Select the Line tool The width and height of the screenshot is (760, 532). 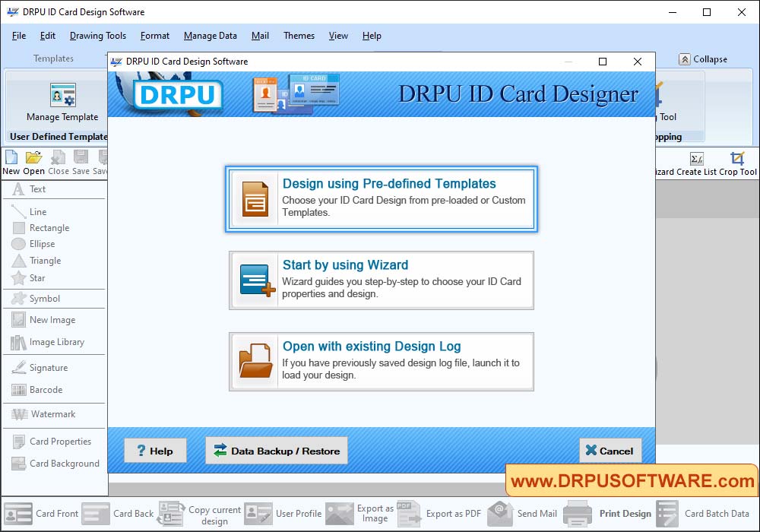coord(29,212)
